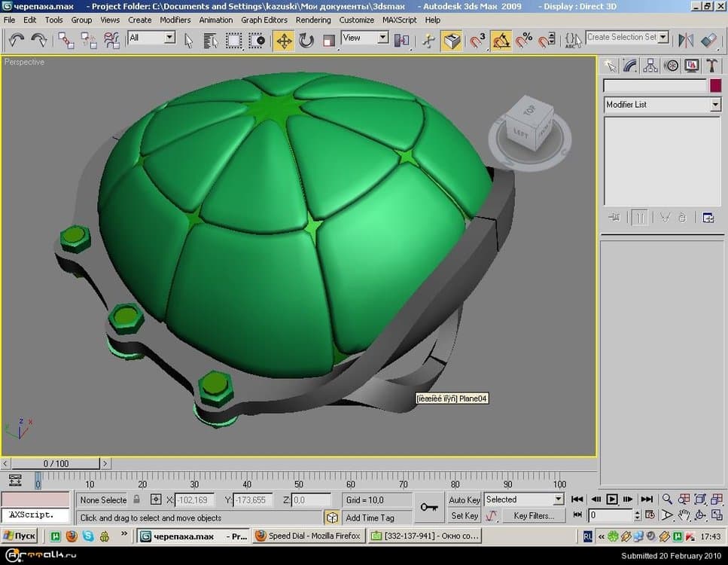This screenshot has width=728, height=565.
Task: Open the Graph Editors menu
Action: click(x=263, y=20)
